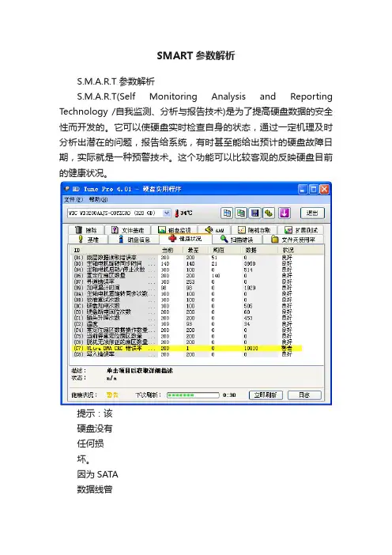Select the (C0) row with data 60
The image size is (392, 555).
click(x=187, y=311)
